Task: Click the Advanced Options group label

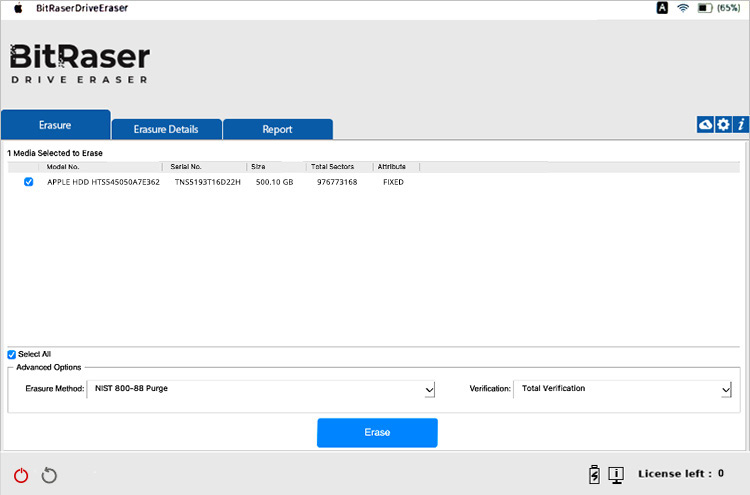Action: point(49,367)
